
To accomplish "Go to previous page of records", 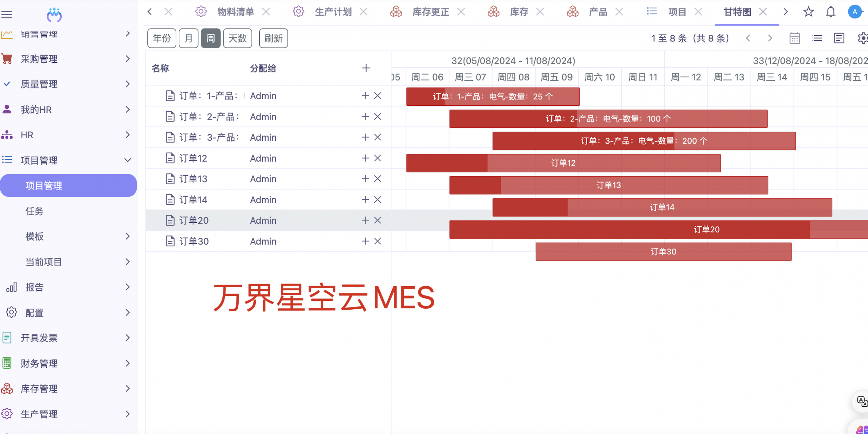I will 748,38.
